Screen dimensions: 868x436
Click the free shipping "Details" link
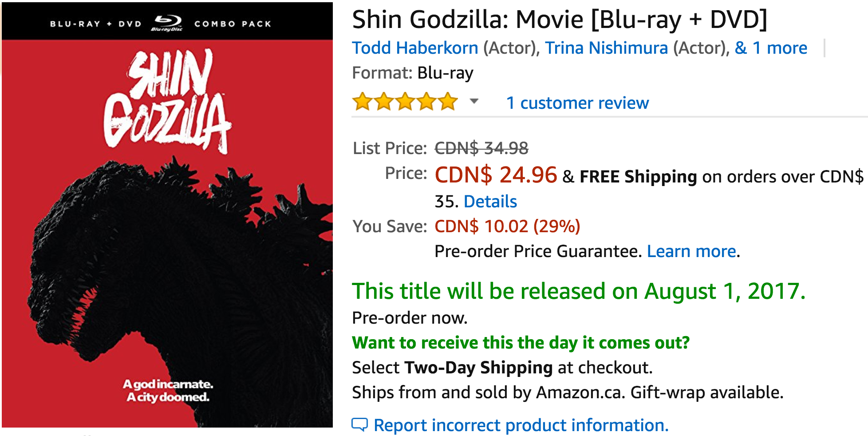490,202
